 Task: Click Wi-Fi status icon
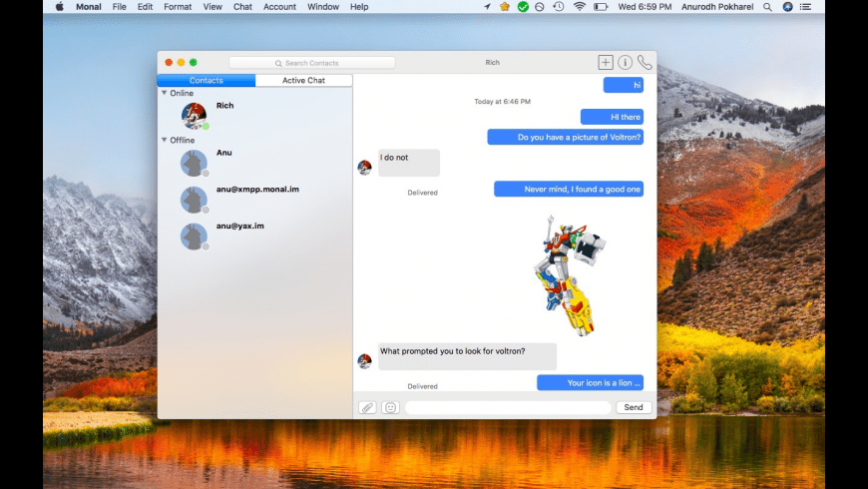click(x=579, y=7)
